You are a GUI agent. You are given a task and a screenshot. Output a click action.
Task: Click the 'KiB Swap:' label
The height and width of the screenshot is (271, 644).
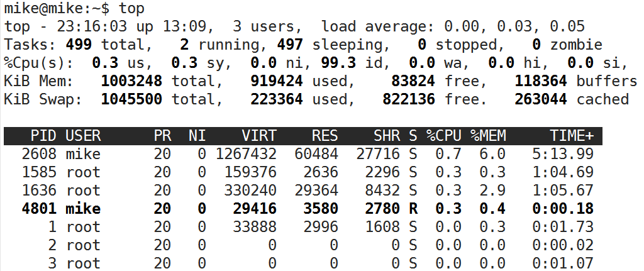tap(43, 99)
